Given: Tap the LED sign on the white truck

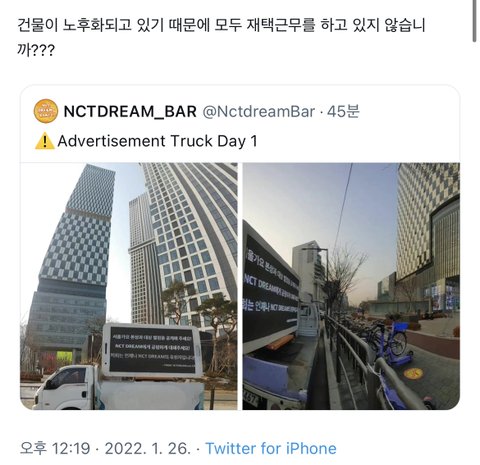Looking at the screenshot, I should tap(152, 350).
